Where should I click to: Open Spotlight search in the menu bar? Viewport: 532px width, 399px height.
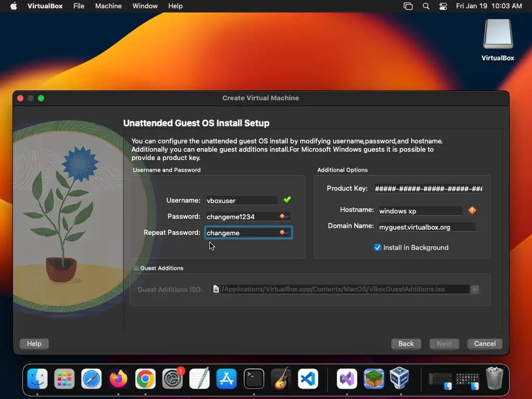coord(426,6)
